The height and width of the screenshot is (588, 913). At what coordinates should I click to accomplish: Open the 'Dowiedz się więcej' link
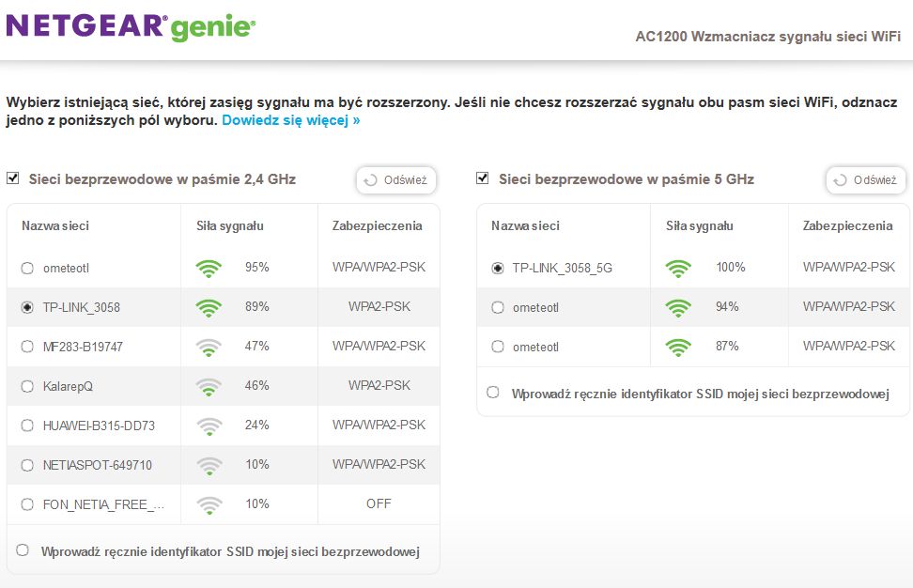(x=291, y=120)
